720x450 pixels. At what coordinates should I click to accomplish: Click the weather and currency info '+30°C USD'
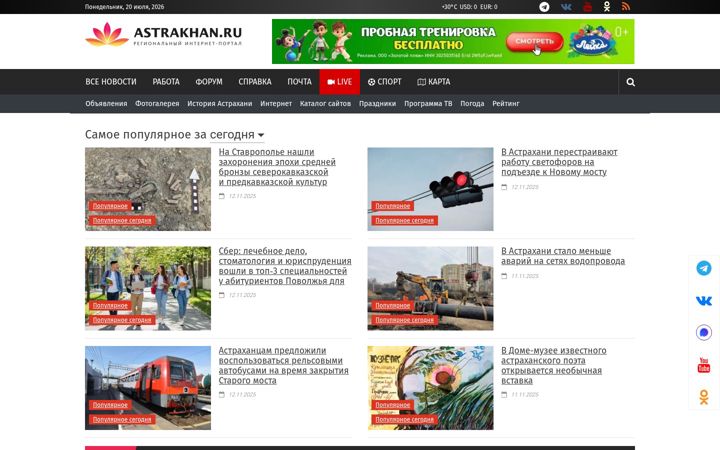[x=469, y=7]
